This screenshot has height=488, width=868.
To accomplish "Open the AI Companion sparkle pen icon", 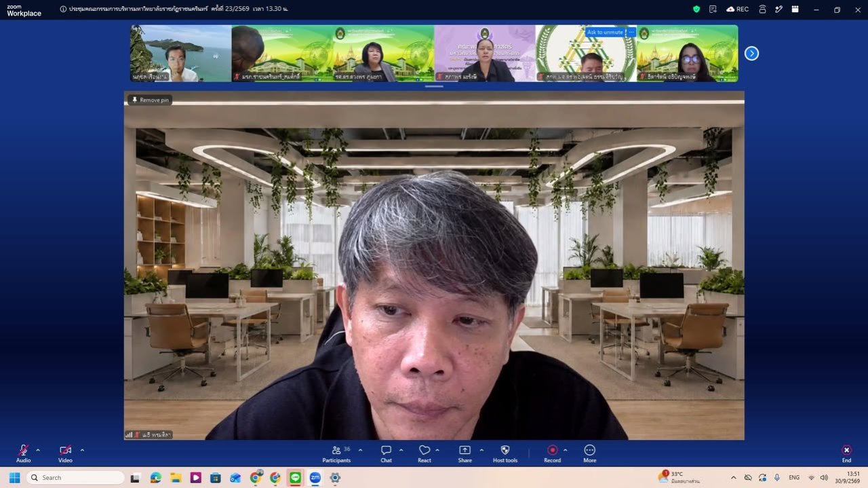I will (780, 10).
